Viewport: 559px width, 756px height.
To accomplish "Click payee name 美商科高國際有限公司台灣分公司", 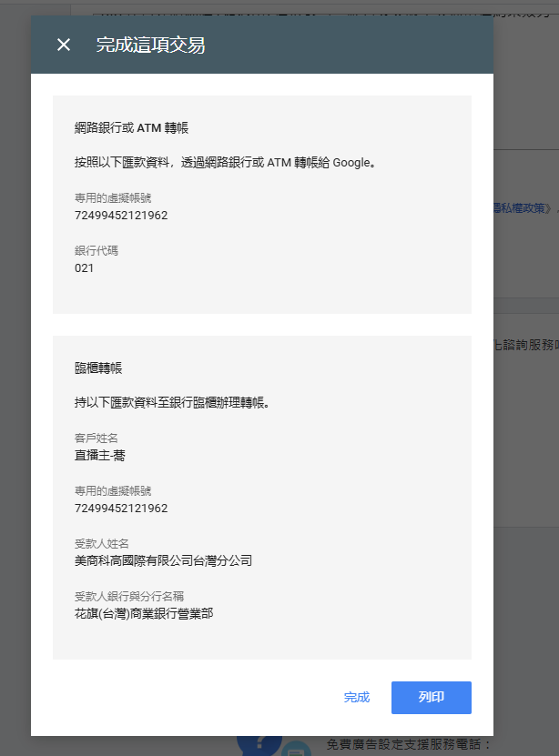I will tap(163, 560).
